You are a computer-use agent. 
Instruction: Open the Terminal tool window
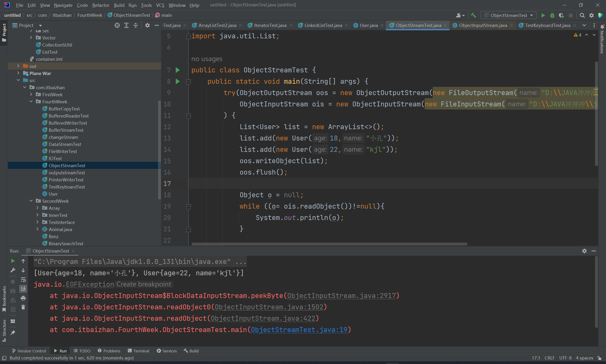[138, 351]
